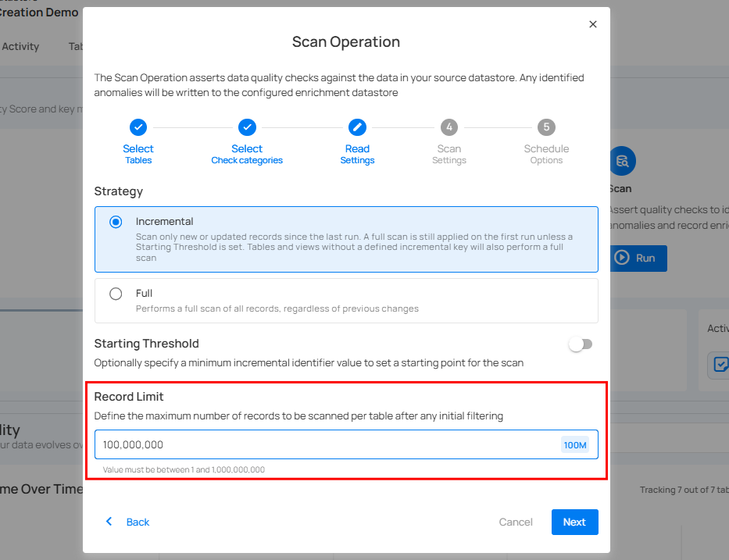The width and height of the screenshot is (729, 560).
Task: Click the Activity checkmark icon at right edge
Action: tap(719, 365)
